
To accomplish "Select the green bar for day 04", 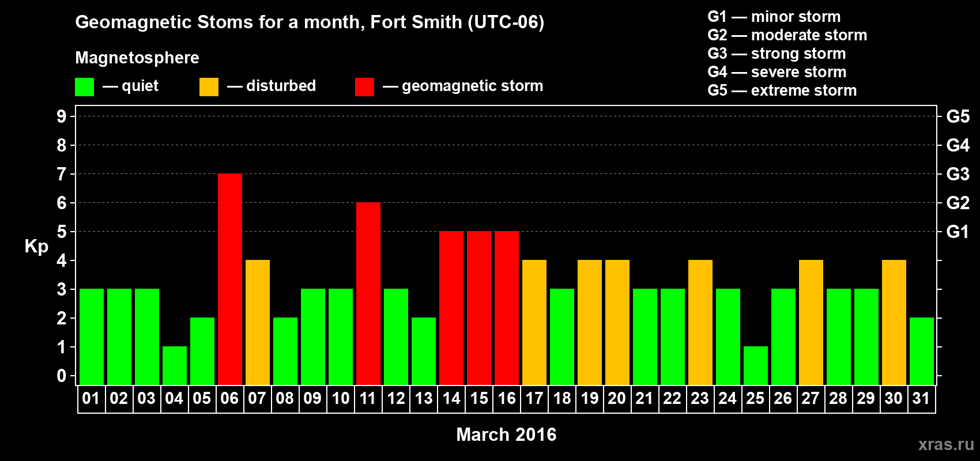I will pos(175,365).
